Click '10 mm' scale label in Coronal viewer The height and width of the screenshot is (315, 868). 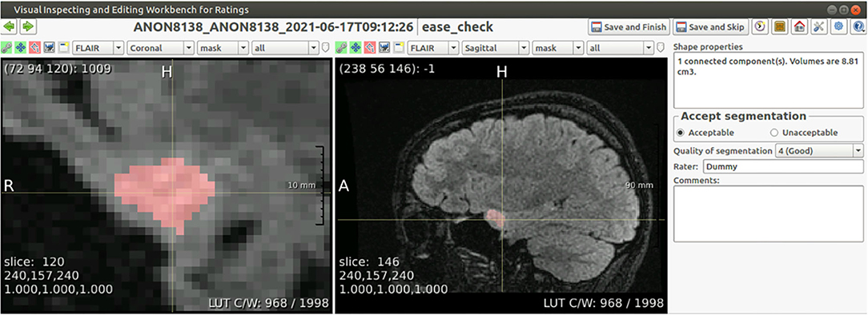tap(301, 185)
